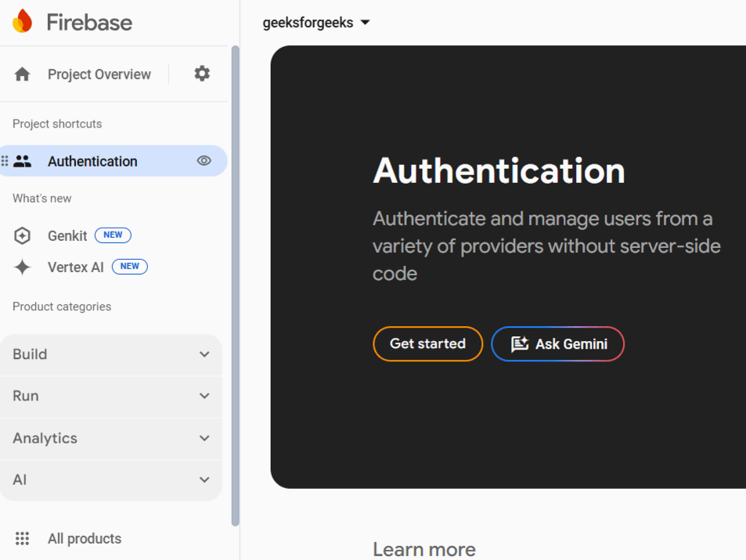Click the Genkit hexagon icon
Viewport: 746px width, 560px height.
pyautogui.click(x=23, y=235)
